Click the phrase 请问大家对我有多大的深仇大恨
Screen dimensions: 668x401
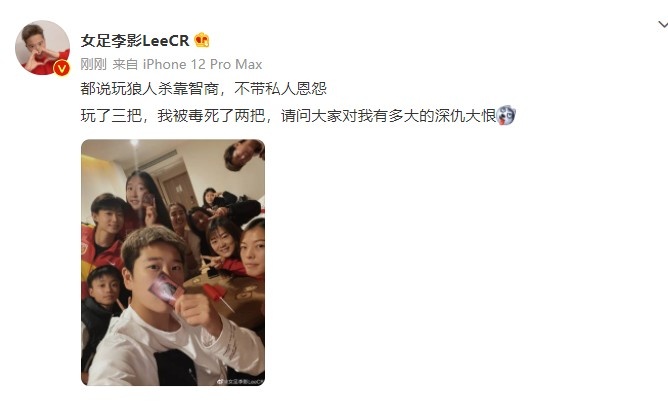point(388,115)
